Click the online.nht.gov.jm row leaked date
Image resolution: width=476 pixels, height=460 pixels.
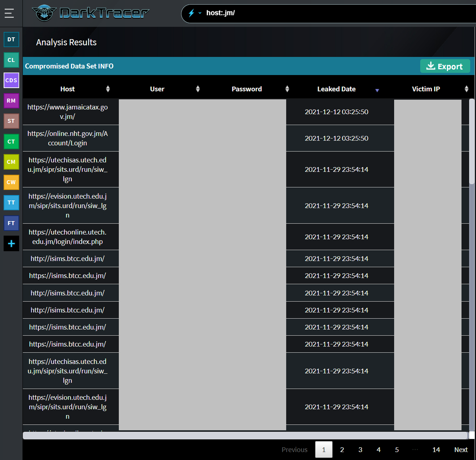[x=336, y=138]
